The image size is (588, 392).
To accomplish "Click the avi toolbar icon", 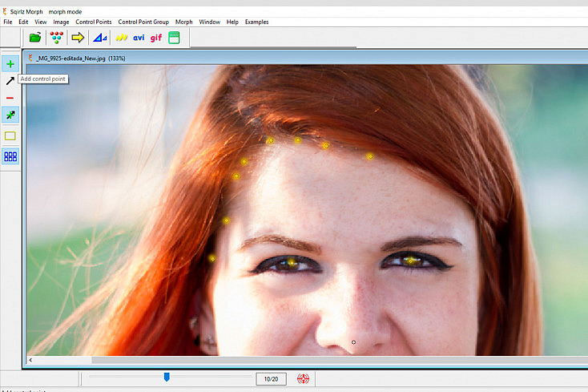I will click(139, 38).
